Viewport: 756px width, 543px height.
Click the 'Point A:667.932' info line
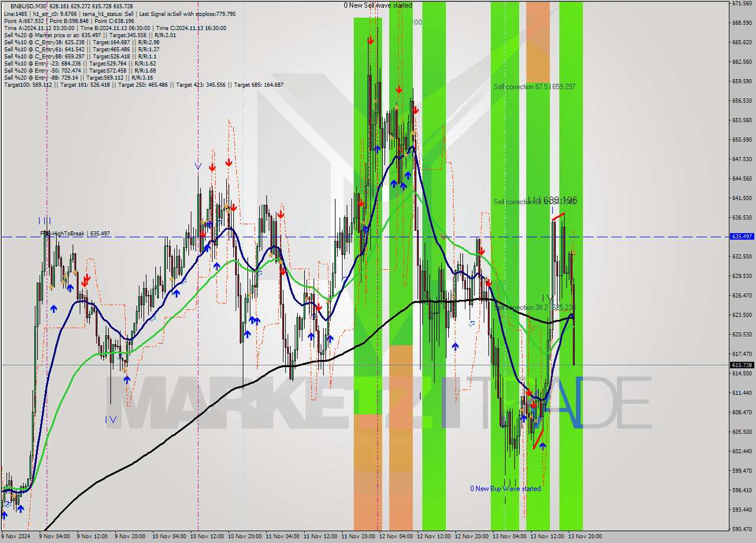point(69,21)
